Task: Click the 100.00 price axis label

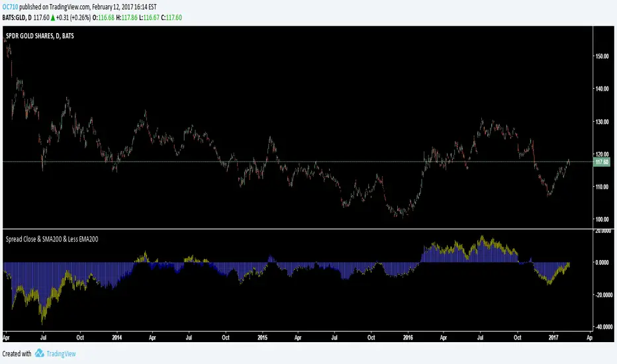Action: [x=602, y=219]
